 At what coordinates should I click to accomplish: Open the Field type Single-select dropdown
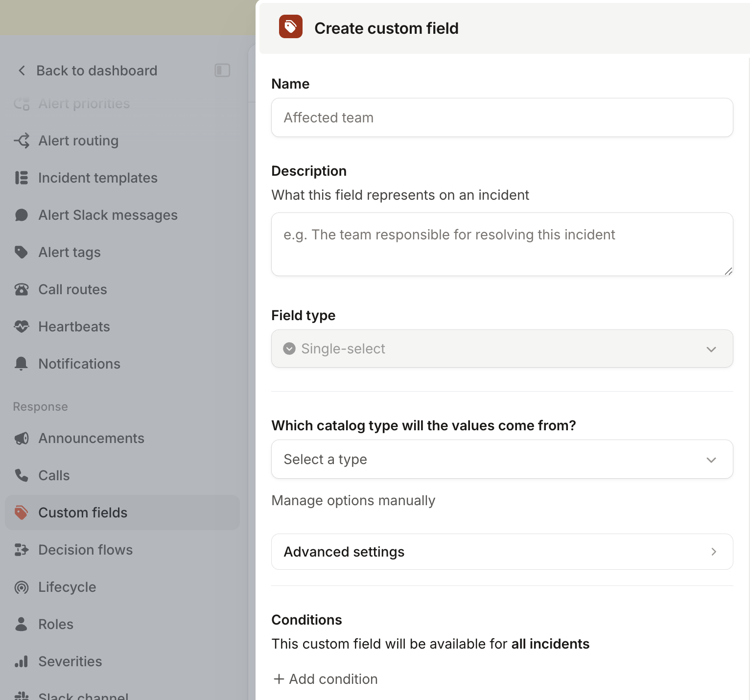[x=502, y=349]
